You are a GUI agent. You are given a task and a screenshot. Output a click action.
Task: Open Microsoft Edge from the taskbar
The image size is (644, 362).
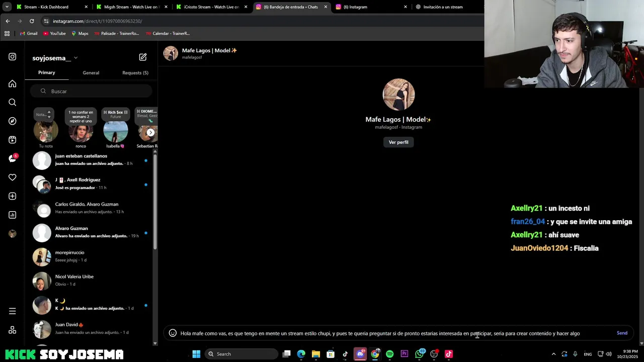(x=301, y=354)
